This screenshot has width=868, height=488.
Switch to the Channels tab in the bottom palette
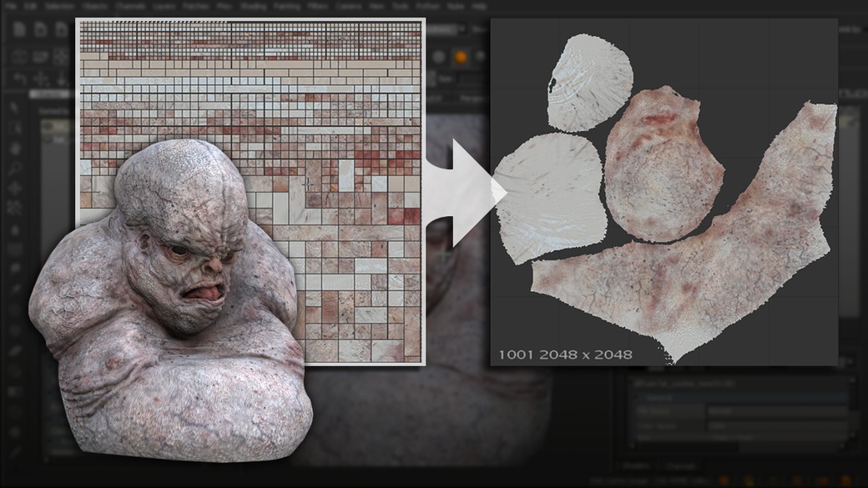680,465
